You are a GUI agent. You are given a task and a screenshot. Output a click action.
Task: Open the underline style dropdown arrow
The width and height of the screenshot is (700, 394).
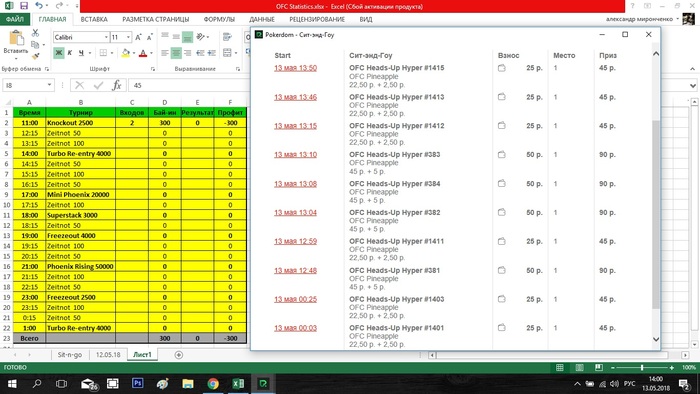click(x=90, y=53)
